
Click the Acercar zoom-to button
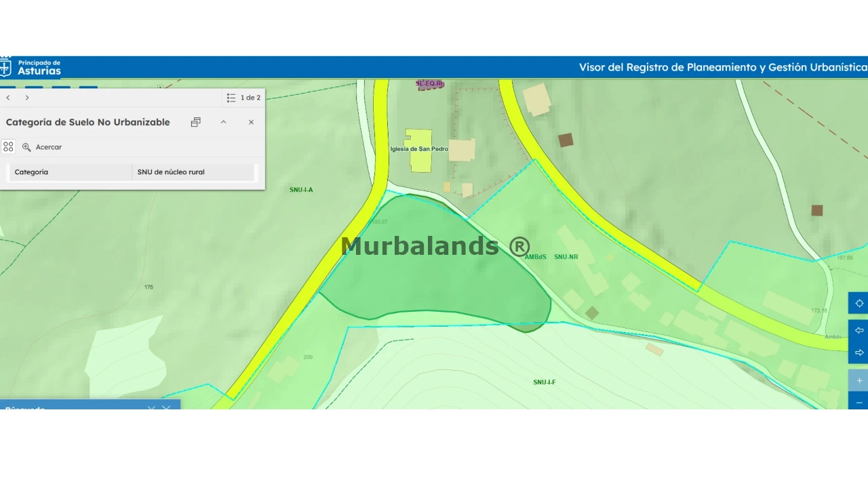point(42,147)
